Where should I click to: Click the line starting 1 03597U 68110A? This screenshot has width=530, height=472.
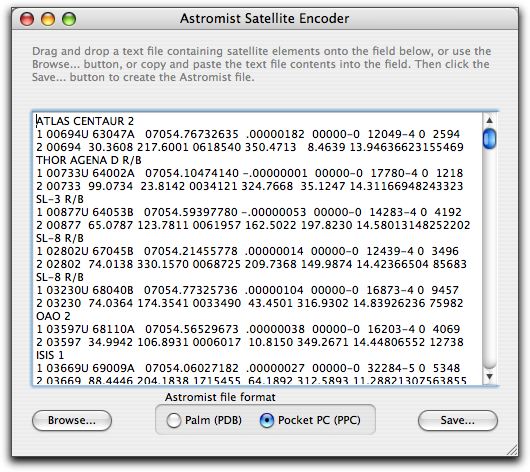(x=248, y=329)
